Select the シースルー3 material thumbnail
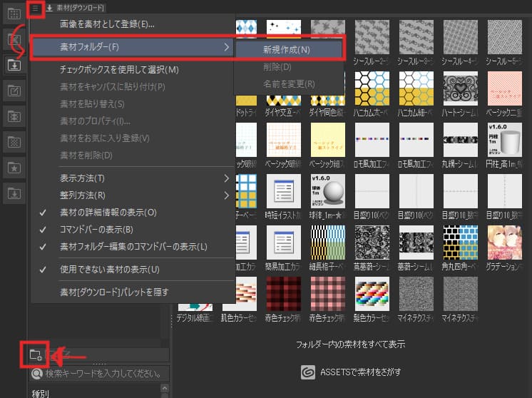 [x=416, y=37]
